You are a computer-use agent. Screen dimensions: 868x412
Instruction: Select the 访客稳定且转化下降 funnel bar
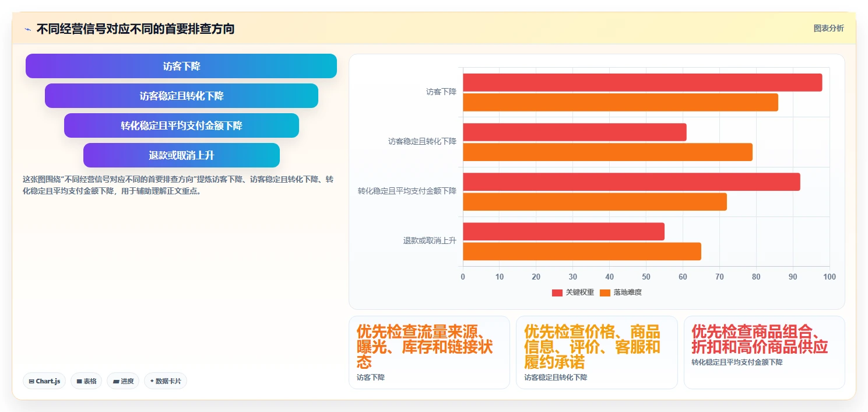click(181, 96)
